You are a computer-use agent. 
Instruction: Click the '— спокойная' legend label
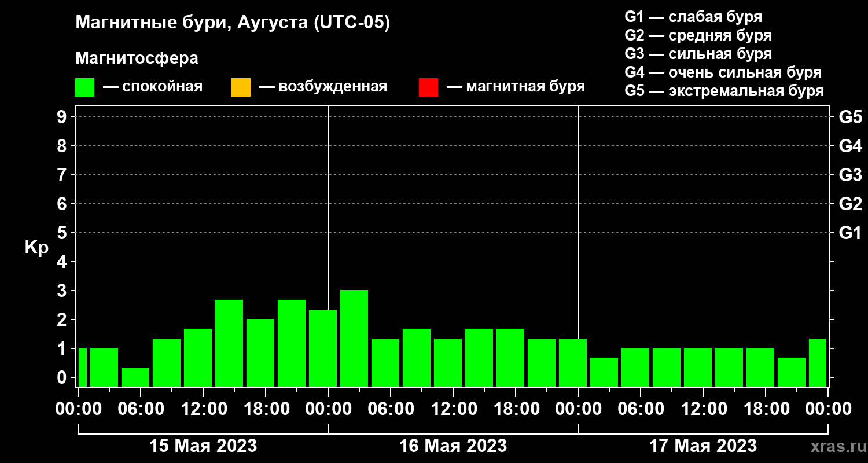pos(153,87)
